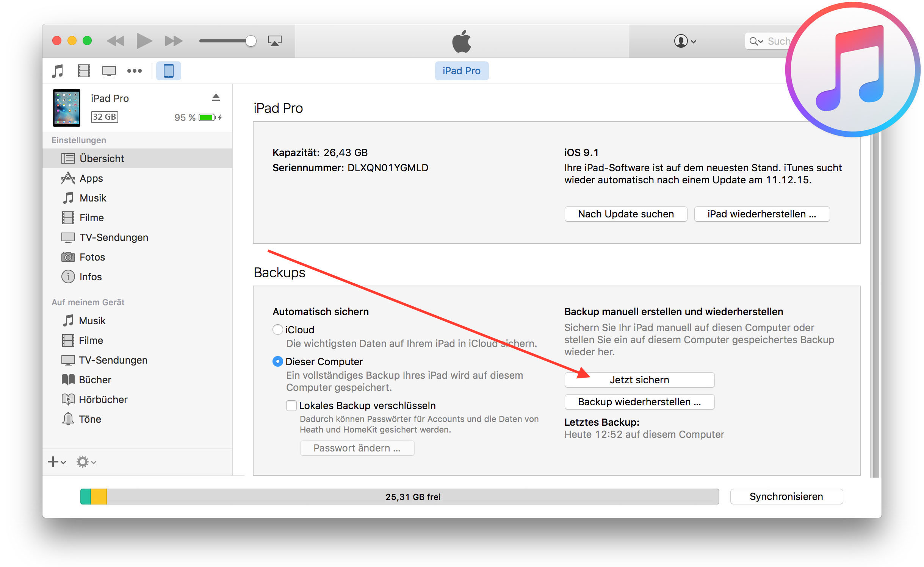This screenshot has height=567, width=924.
Task: Click the 32 GB capacity badge
Action: [104, 117]
